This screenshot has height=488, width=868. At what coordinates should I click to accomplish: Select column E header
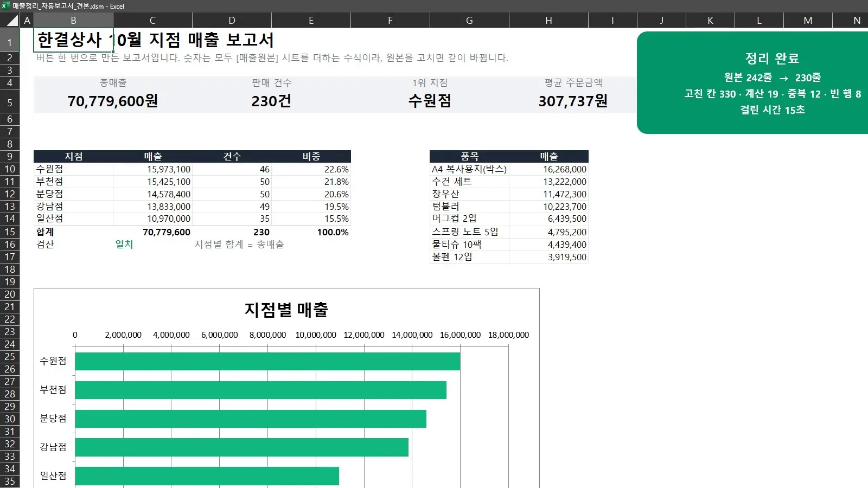[311, 21]
